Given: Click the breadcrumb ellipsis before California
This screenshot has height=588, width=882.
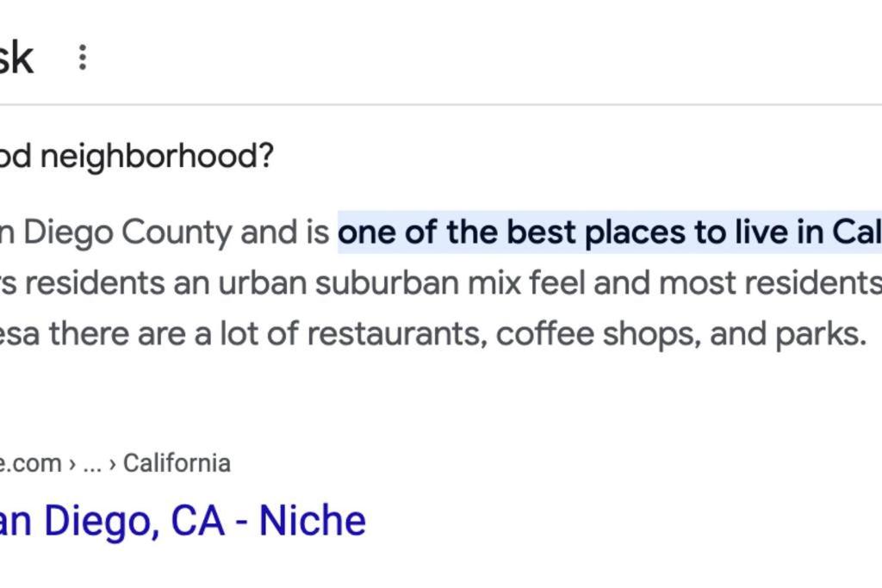Looking at the screenshot, I should (92, 464).
